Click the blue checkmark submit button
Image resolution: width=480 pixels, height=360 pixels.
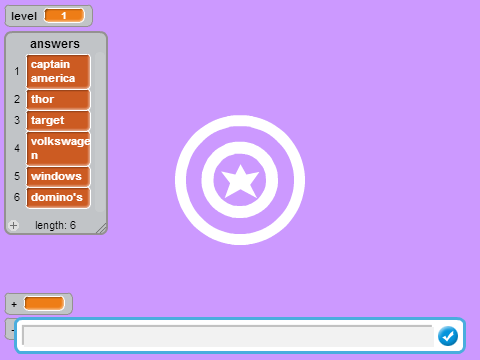coord(448,336)
